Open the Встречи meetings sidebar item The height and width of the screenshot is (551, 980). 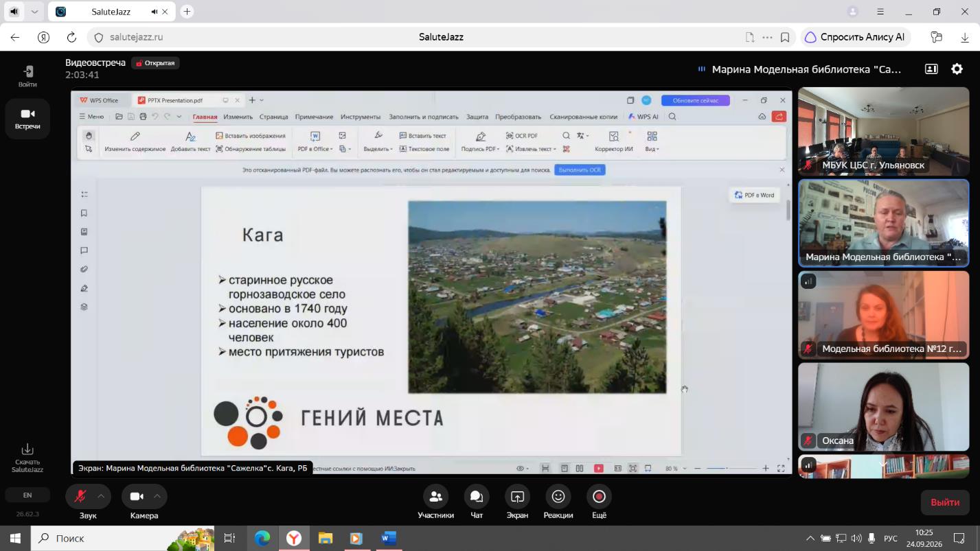(27, 119)
